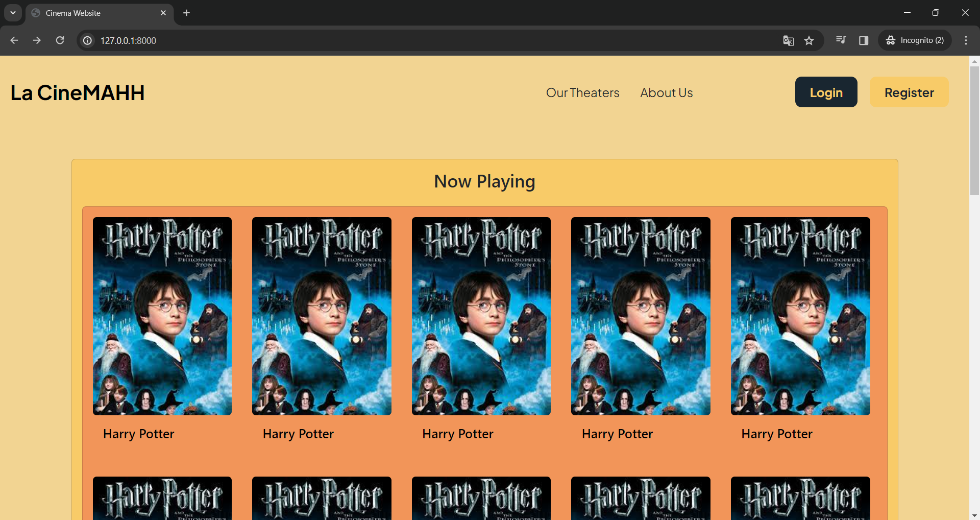This screenshot has width=980, height=520.
Task: Bookmark this page with the star
Action: tap(809, 40)
